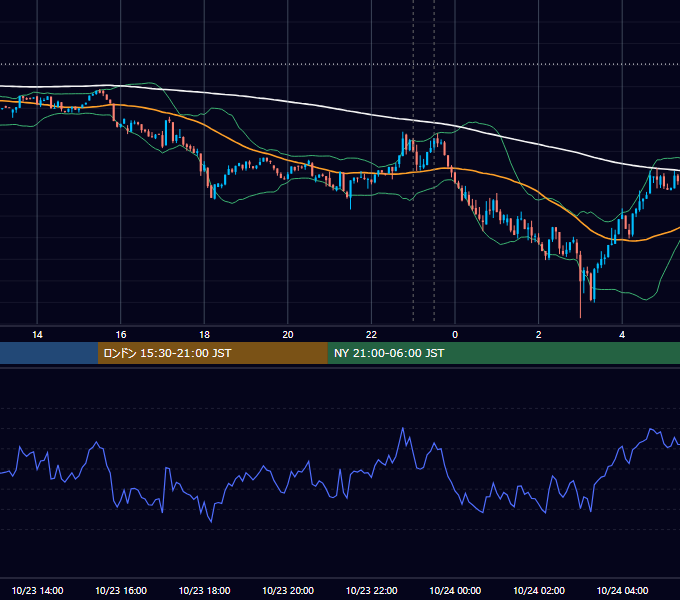Click the blue session bar before London

pyautogui.click(x=49, y=353)
